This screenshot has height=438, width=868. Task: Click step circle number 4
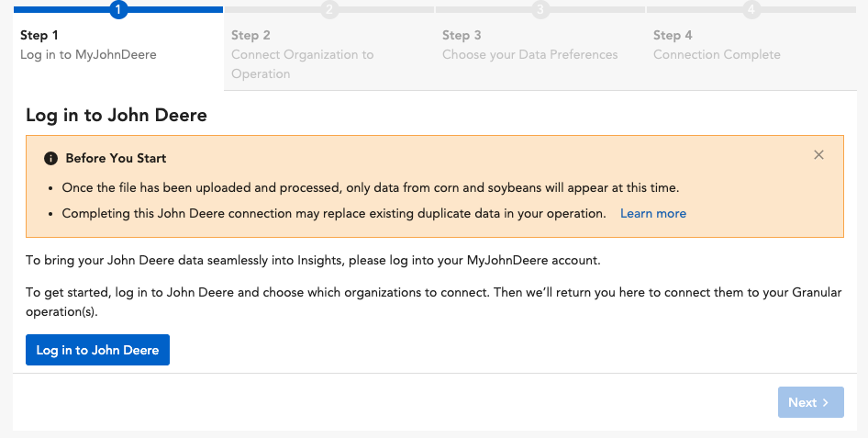751,9
